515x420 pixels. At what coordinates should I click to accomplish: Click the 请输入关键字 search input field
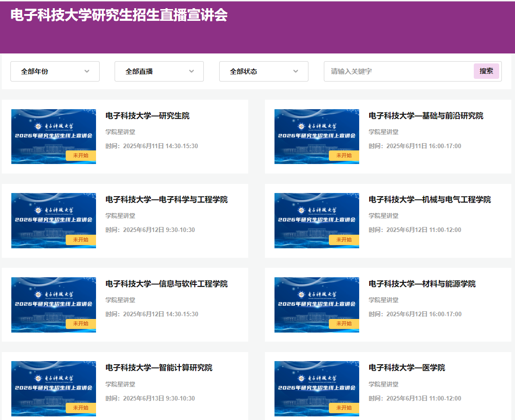point(399,71)
